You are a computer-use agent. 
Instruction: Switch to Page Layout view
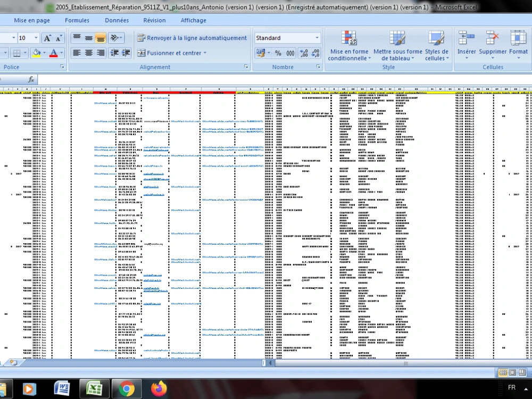pos(513,372)
